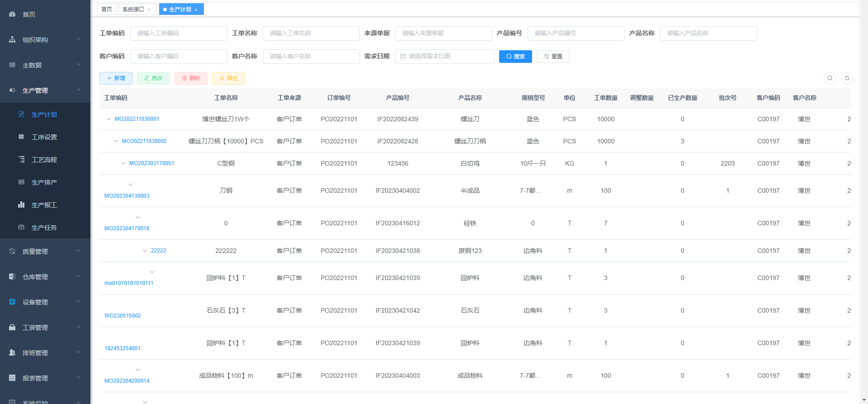This screenshot has width=868, height=404.
Task: Click the 设备管理 sidebar icon
Action: (12, 302)
